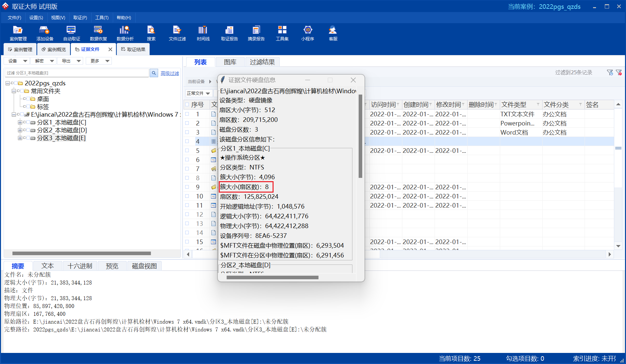Viewport: 626px width, 364px height.
Task: Open the 更多 dropdown
Action: point(99,61)
